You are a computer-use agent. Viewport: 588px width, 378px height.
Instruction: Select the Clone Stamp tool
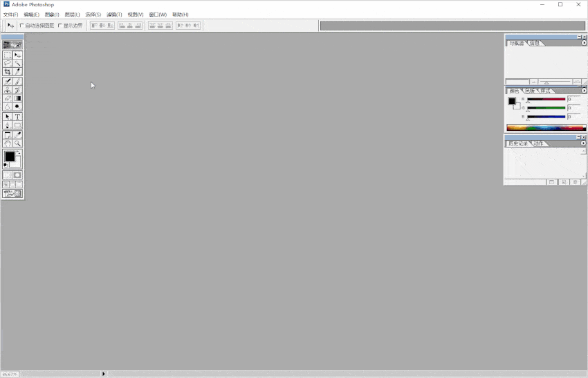[8, 90]
